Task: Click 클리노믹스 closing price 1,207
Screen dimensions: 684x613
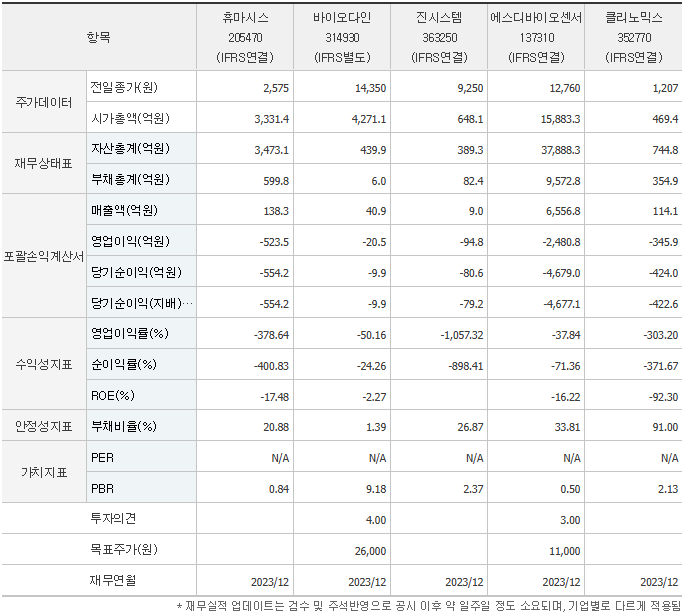Action: [x=665, y=88]
